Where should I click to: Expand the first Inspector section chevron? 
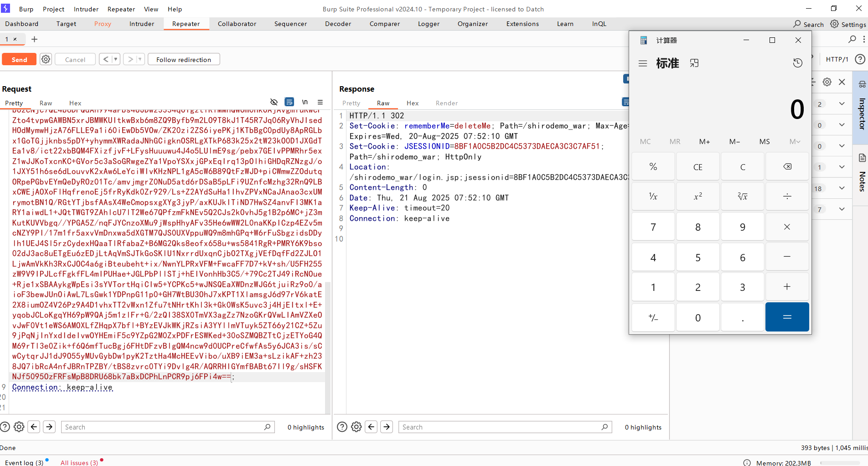[842, 104]
